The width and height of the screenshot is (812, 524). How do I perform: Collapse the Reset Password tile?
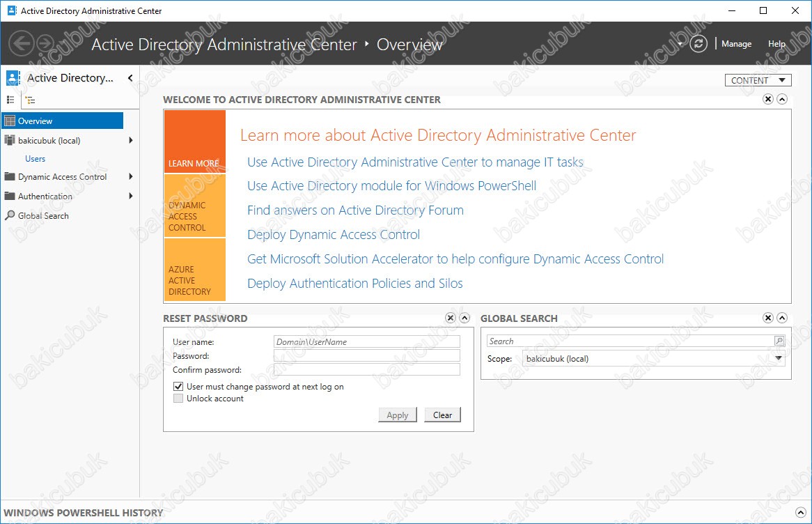(x=464, y=318)
